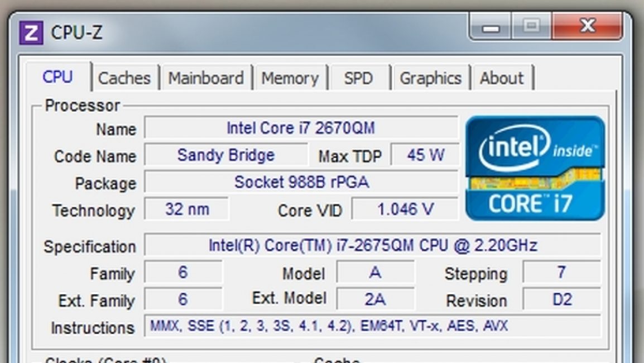Minimize the CPU-Z window
The height and width of the screenshot is (363, 644).
491,28
